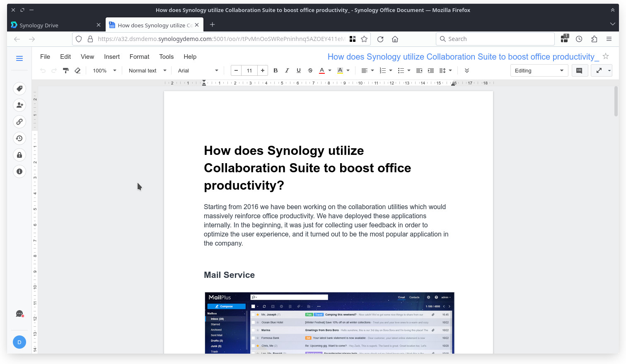Redo the last action
This screenshot has height=364, width=626.
54,70
